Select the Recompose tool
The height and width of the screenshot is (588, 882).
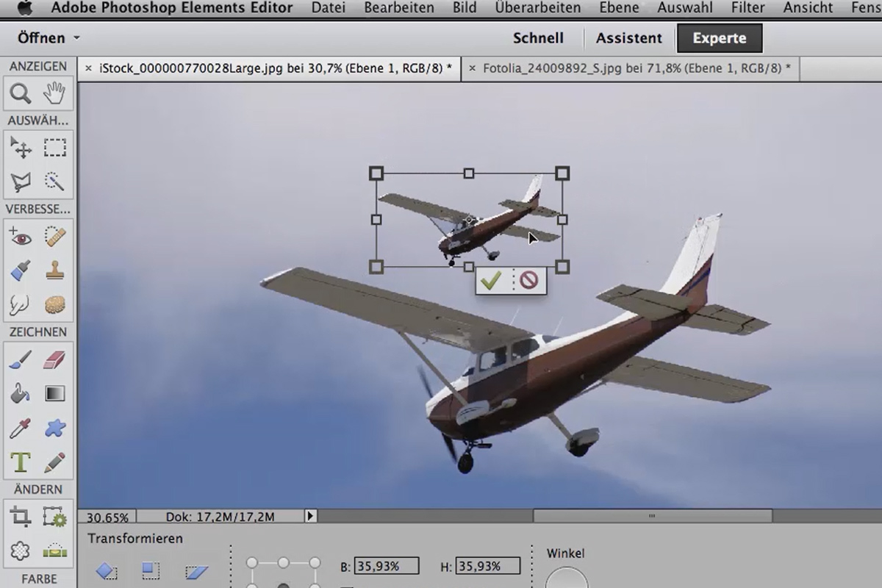(55, 516)
